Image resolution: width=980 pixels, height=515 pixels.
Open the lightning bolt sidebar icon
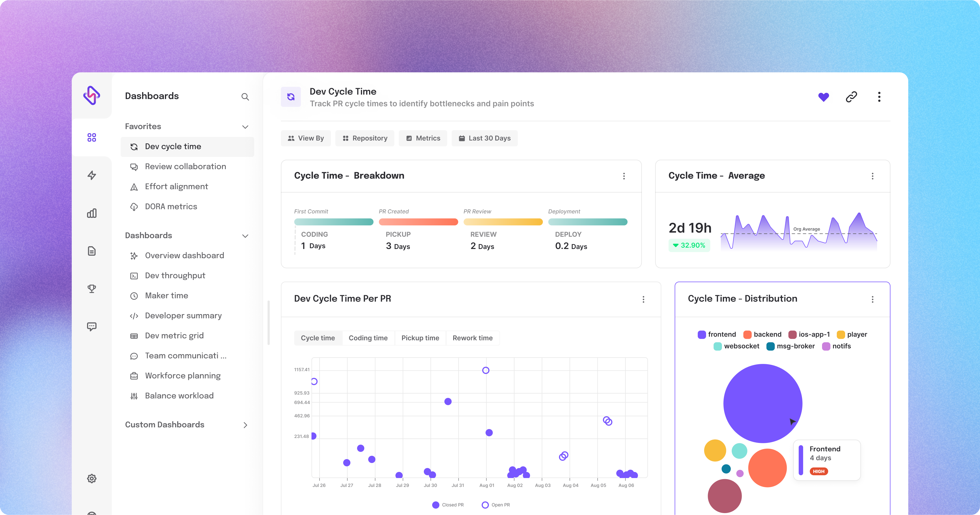(x=92, y=175)
